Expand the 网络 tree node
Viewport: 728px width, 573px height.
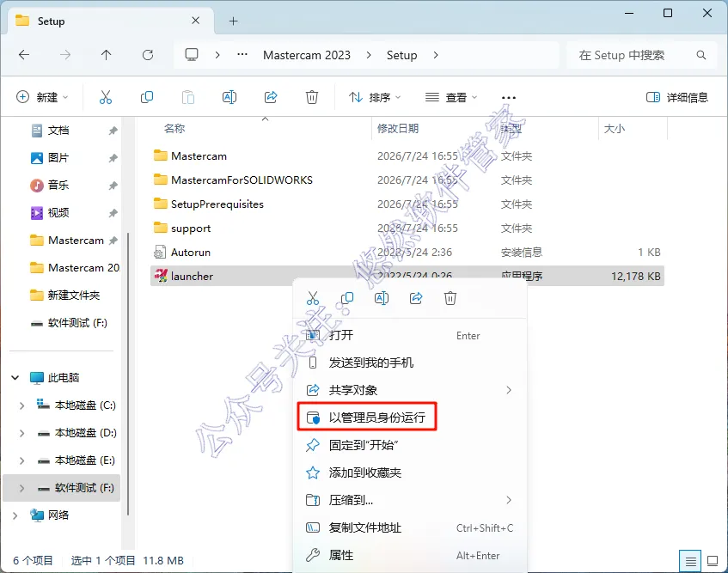pos(15,515)
